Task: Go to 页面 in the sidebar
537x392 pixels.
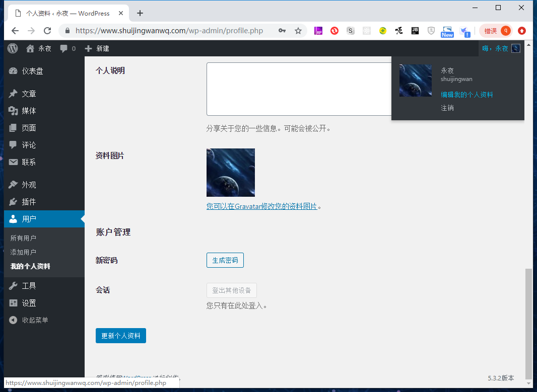Action: (x=44, y=128)
